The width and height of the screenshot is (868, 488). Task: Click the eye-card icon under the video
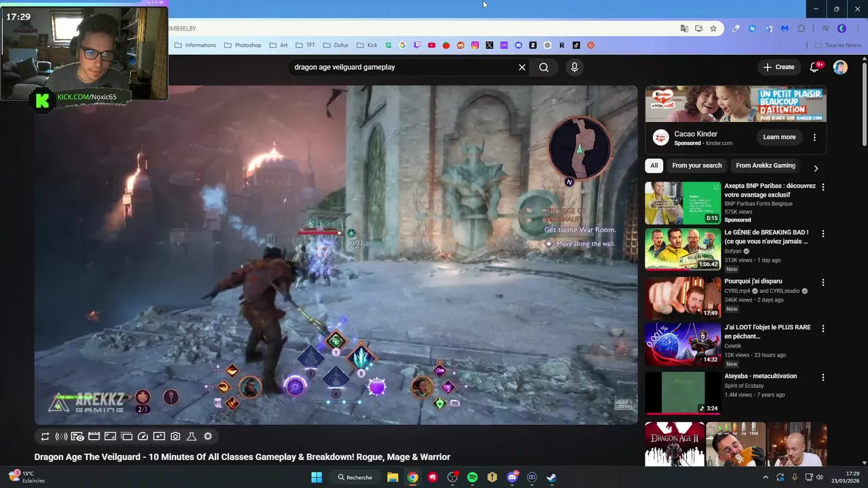(77, 436)
